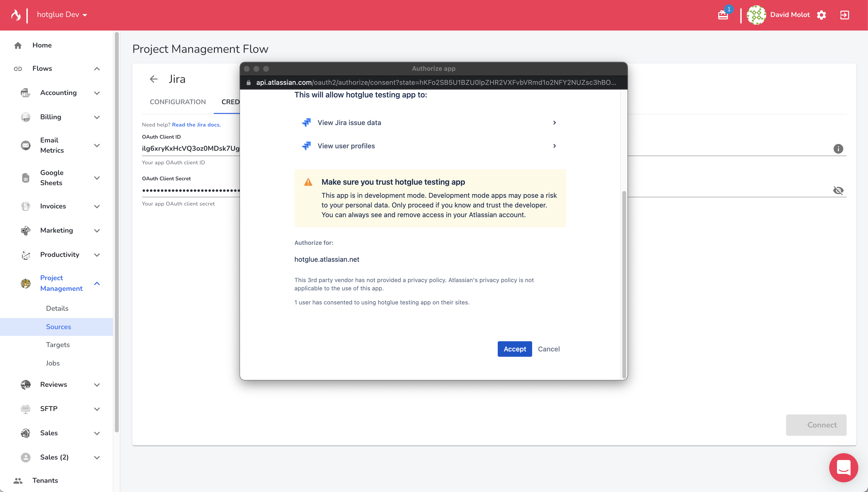This screenshot has width=868, height=492.
Task: Expand the Accounting flow section
Action: [x=97, y=93]
